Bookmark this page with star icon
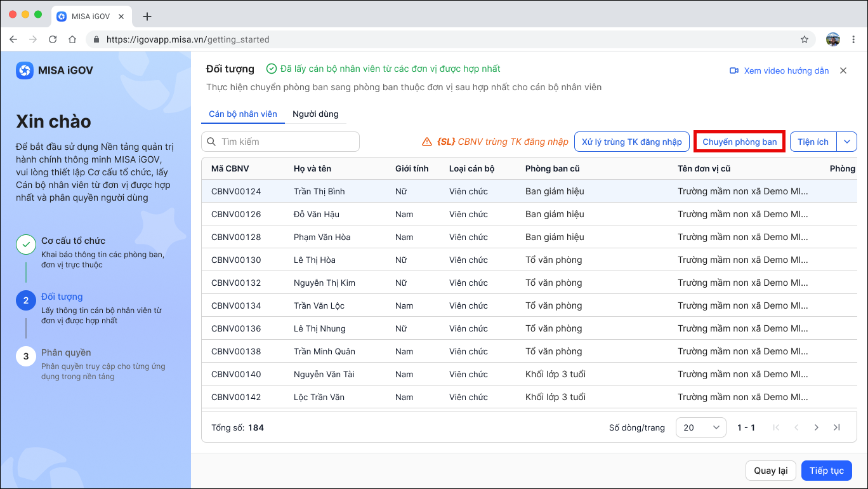The height and width of the screenshot is (489, 868). pyautogui.click(x=805, y=39)
